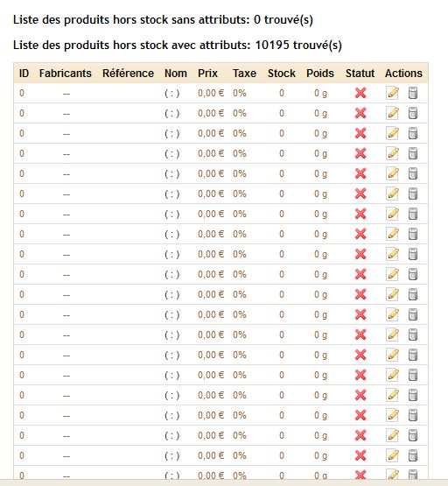
Task: Toggle the red X status in the first row
Action: coord(360,93)
